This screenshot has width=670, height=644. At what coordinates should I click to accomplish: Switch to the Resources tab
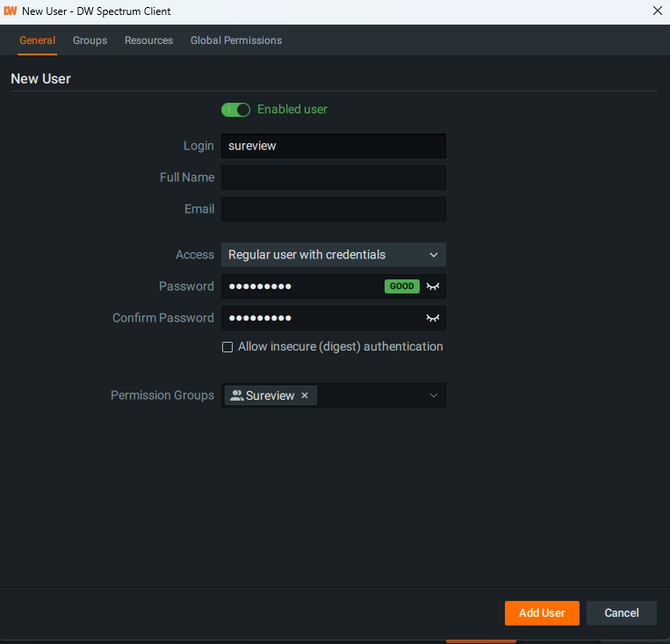[x=148, y=40]
